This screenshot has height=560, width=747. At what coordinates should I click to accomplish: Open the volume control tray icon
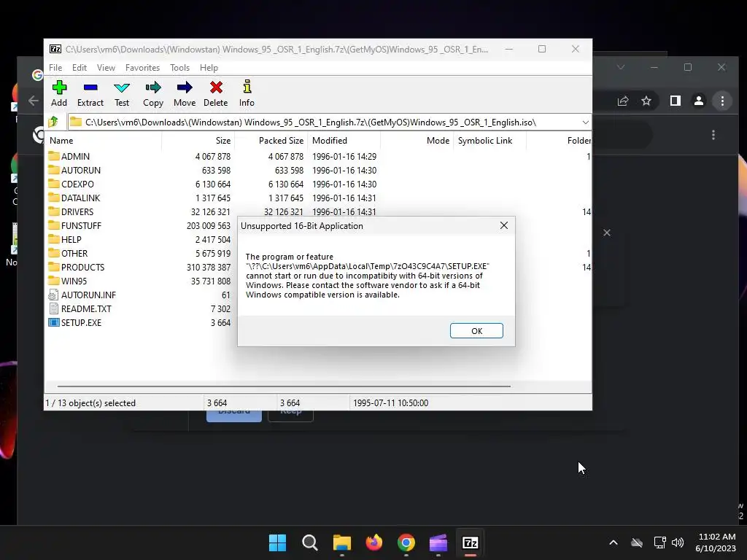(x=678, y=542)
